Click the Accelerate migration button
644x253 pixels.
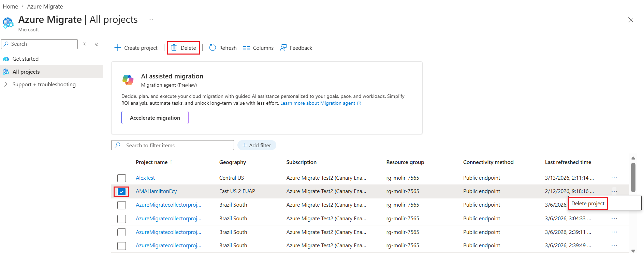[x=155, y=118]
